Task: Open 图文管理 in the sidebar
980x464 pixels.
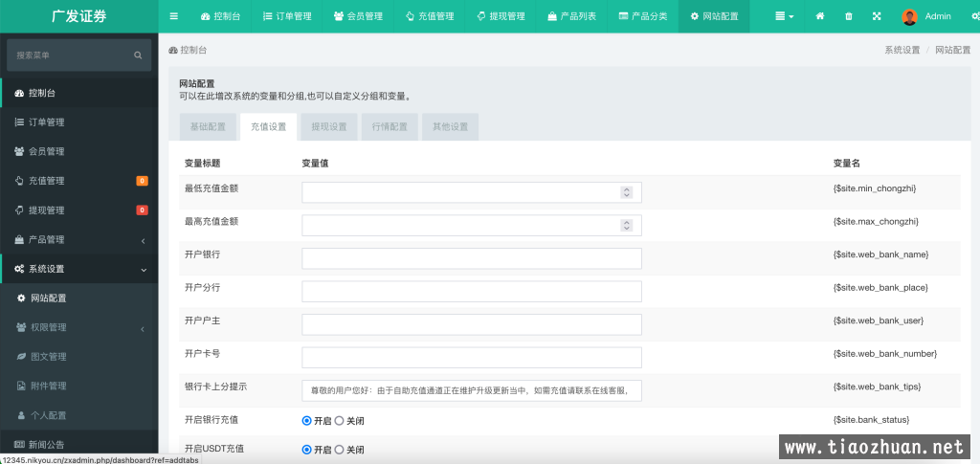Action: pyautogui.click(x=78, y=357)
